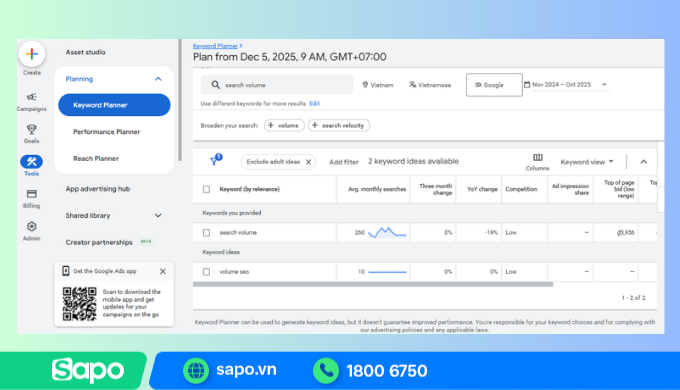Sort by YoY change column
Viewport: 680px width, 390px height.
(482, 189)
